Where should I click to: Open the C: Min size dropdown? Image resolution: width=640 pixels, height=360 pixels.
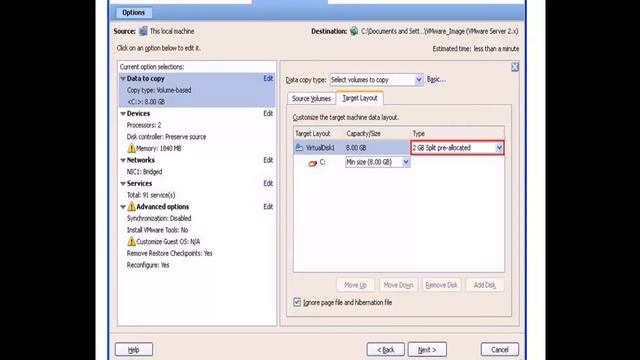tap(406, 162)
